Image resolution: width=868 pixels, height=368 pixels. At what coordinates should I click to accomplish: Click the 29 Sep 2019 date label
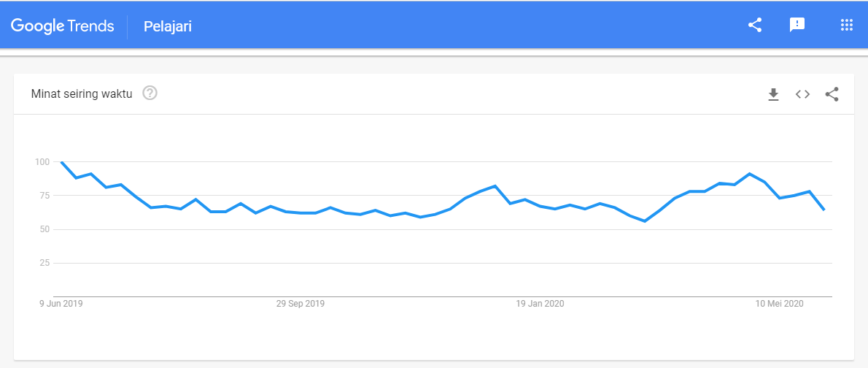[x=300, y=304]
